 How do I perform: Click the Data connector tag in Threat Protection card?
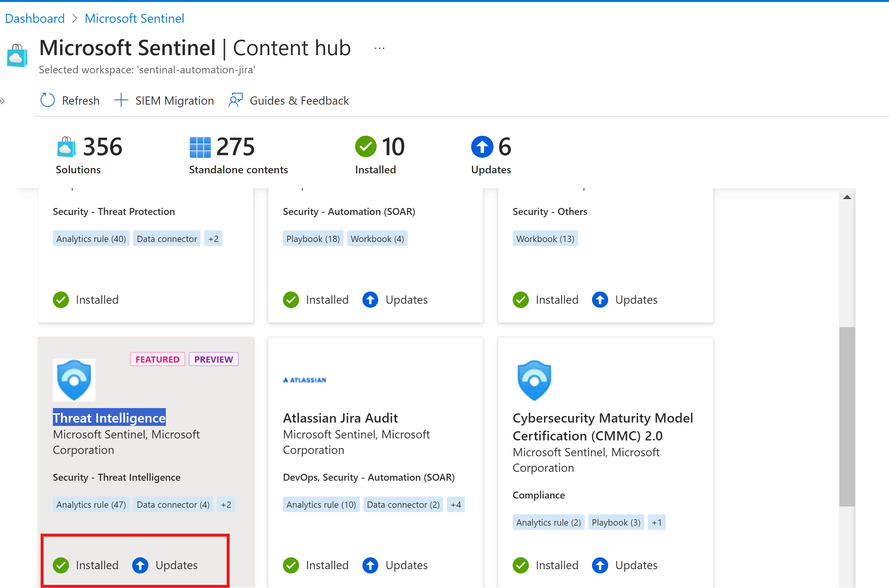(x=167, y=238)
